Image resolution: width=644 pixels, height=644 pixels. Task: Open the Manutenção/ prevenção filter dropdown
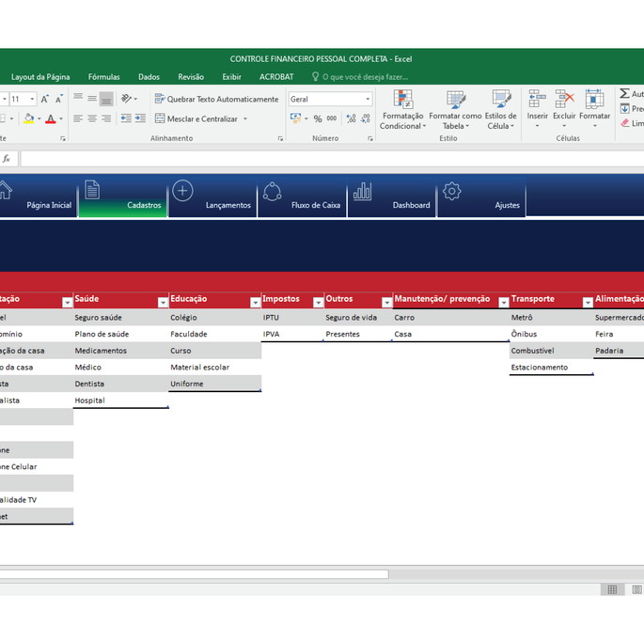coord(504,303)
